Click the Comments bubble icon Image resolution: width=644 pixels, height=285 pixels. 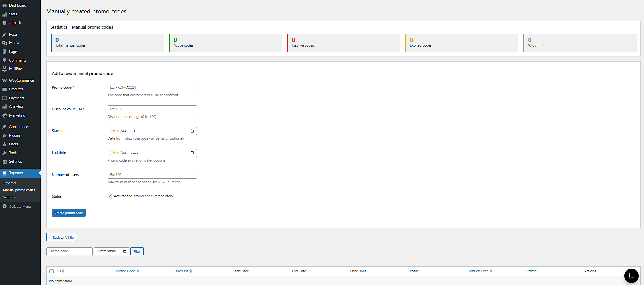tap(4, 60)
